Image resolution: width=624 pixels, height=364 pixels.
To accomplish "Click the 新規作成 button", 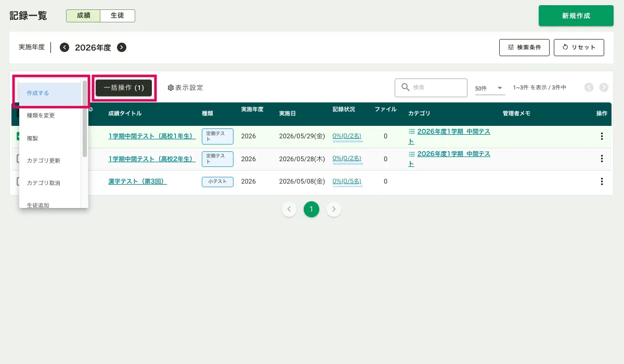I will click(576, 16).
